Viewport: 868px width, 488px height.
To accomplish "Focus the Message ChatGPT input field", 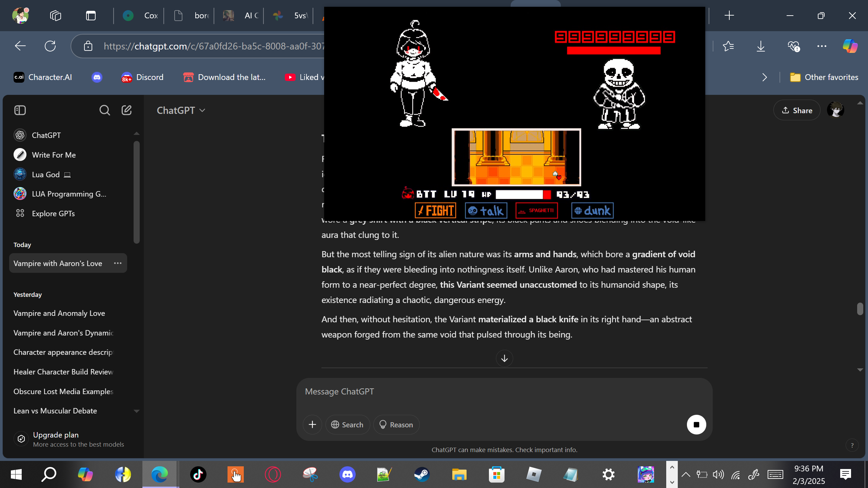I will pos(504,392).
